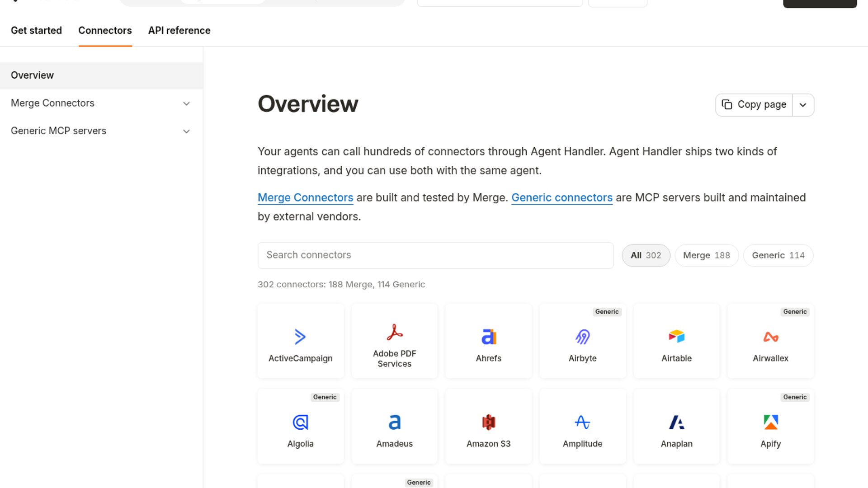Viewport: 868px width, 488px height.
Task: Click the Generic badge on Airbyte card
Action: [x=607, y=312]
